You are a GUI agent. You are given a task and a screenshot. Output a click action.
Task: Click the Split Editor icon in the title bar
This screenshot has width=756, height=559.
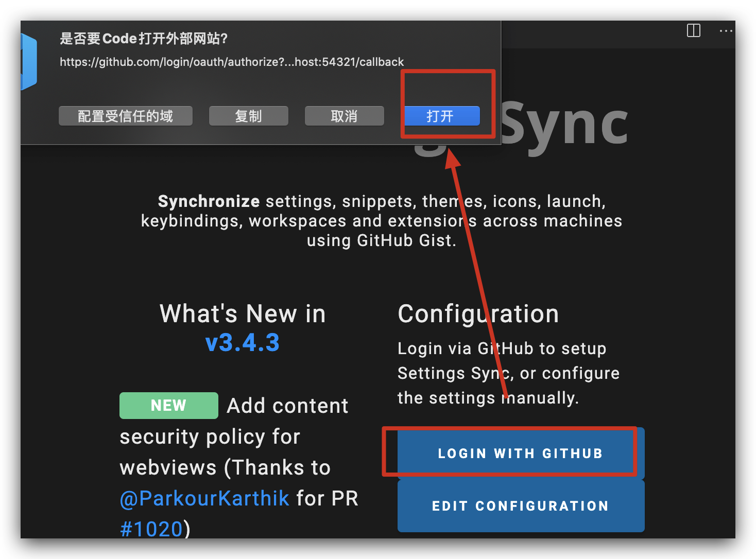(693, 31)
